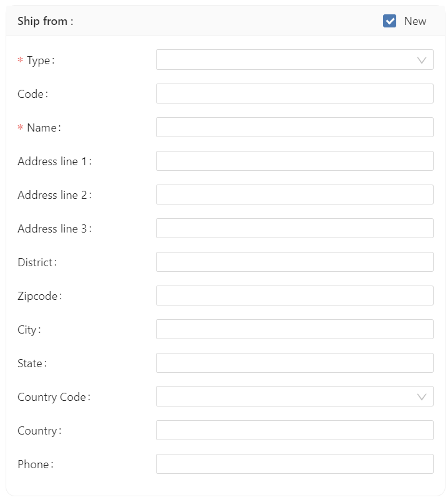Click the Type field label
Viewport: 448px width, 500px height.
(39, 60)
